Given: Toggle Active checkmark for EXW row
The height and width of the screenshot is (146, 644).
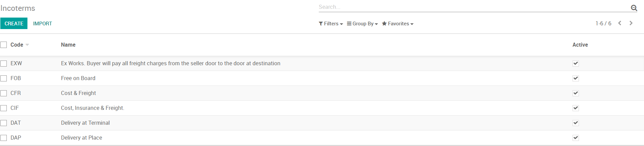Looking at the screenshot, I should tap(576, 64).
